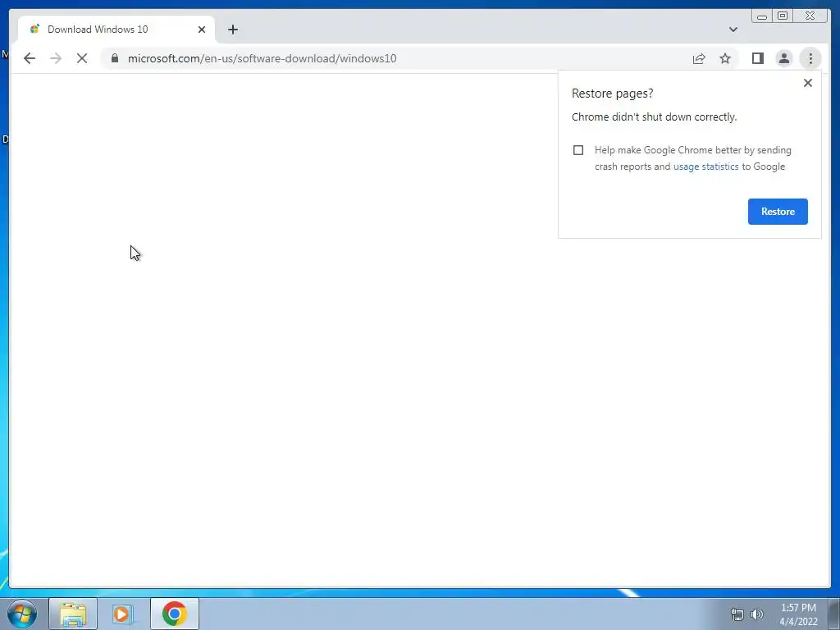This screenshot has height=630, width=840.
Task: Stop loading the page
Action: [82, 58]
